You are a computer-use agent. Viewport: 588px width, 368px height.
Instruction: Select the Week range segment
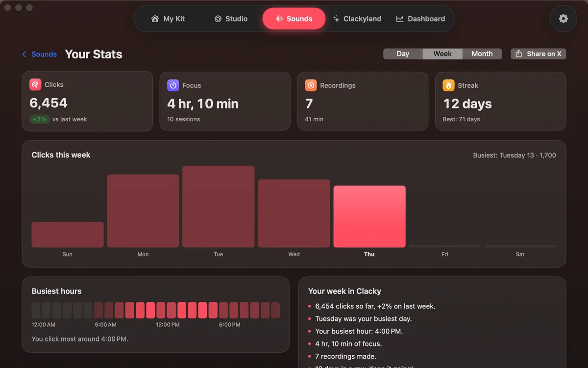[442, 54]
